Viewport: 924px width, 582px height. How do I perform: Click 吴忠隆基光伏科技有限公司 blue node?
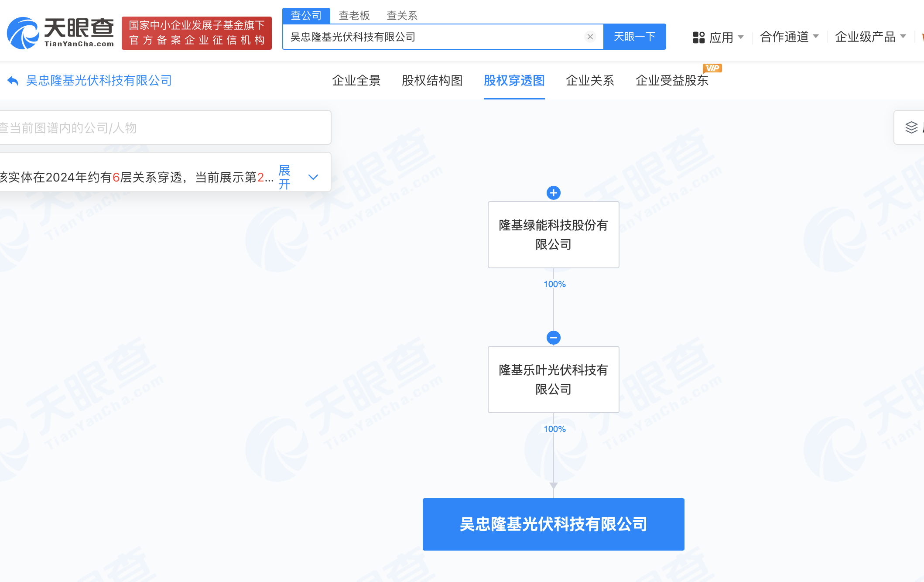coord(553,524)
